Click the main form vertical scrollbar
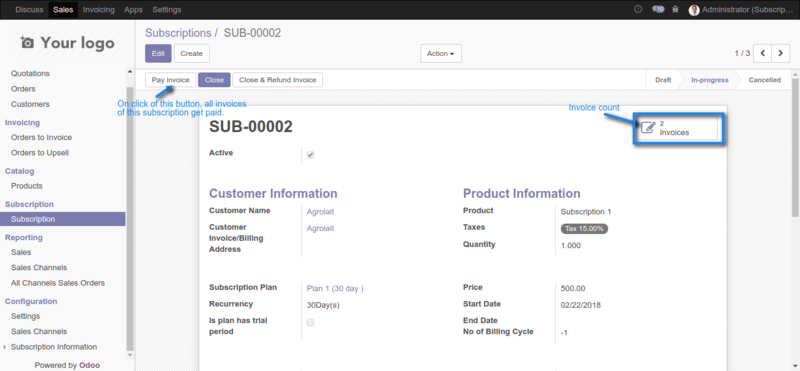Image resolution: width=800 pixels, height=371 pixels. click(x=795, y=148)
